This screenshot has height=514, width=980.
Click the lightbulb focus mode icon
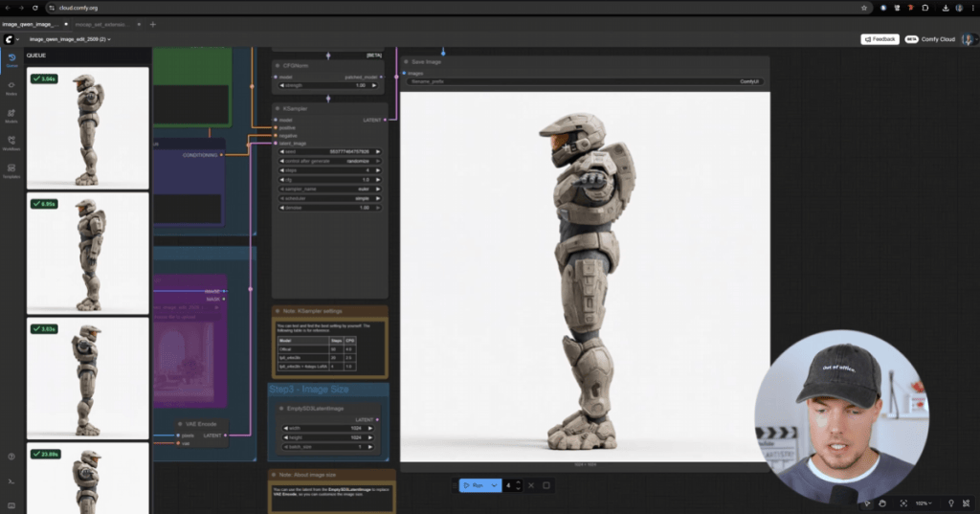click(x=951, y=503)
